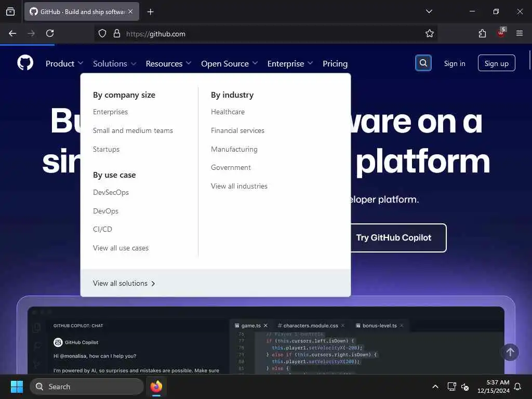Close the game.ts editor tab
Image resolution: width=532 pixels, height=399 pixels.
click(x=265, y=325)
